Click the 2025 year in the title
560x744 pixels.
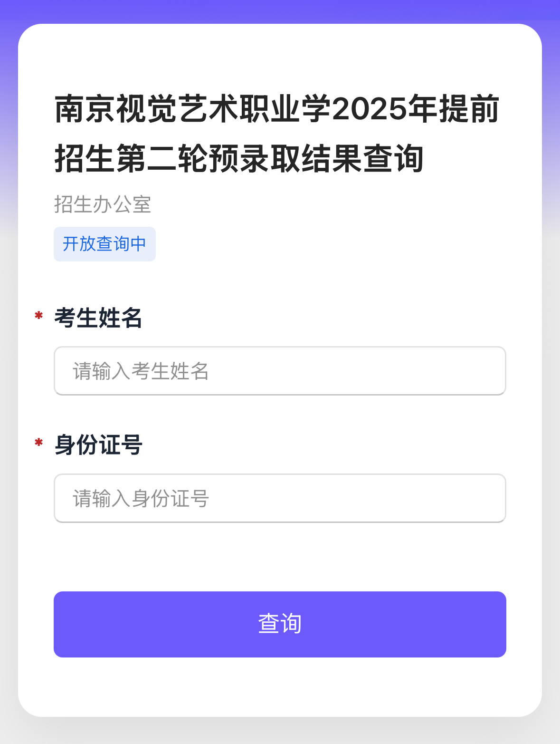coord(370,109)
